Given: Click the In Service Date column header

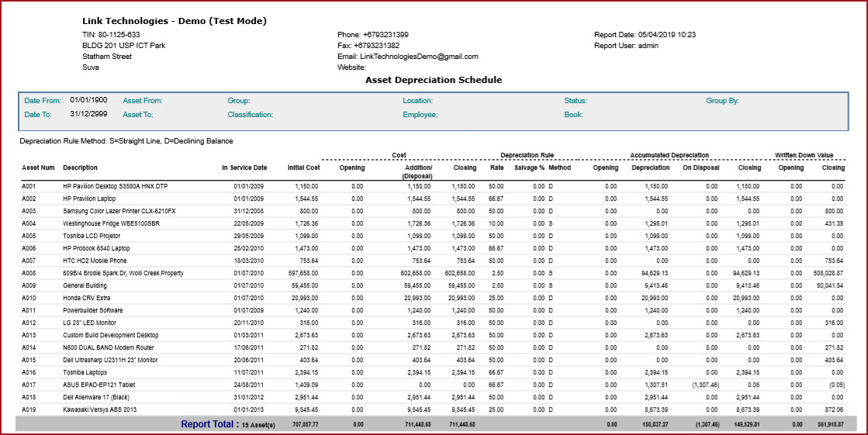Looking at the screenshot, I should (x=244, y=167).
